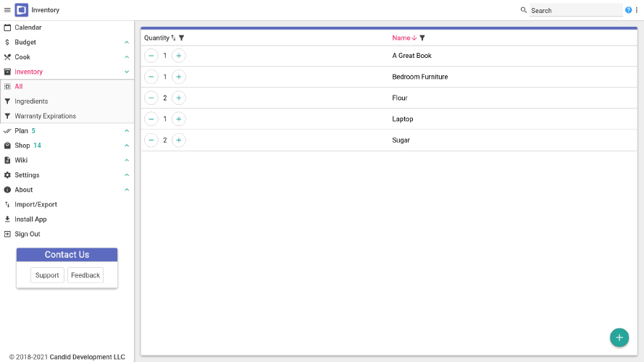Expand the Wiki section chevron
The image size is (644, 362).
pyautogui.click(x=127, y=161)
